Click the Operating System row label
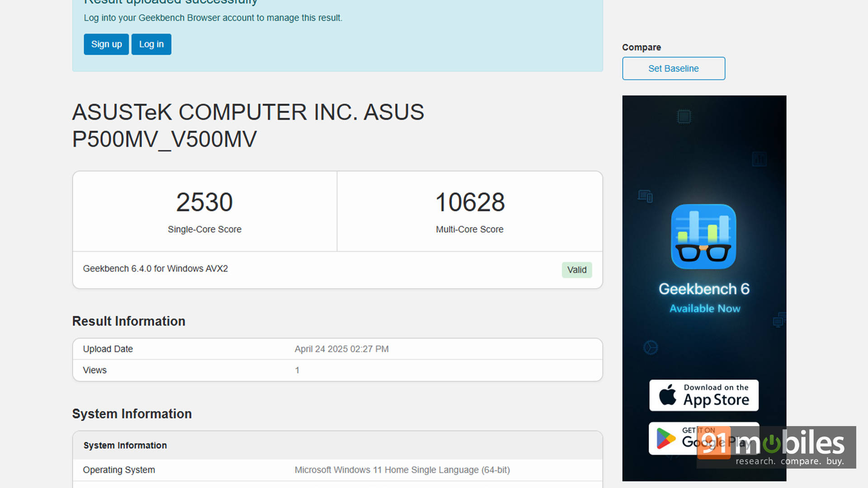The height and width of the screenshot is (488, 868). tap(119, 470)
